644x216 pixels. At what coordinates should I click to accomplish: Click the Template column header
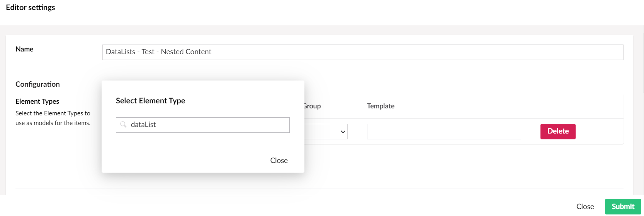381,106
